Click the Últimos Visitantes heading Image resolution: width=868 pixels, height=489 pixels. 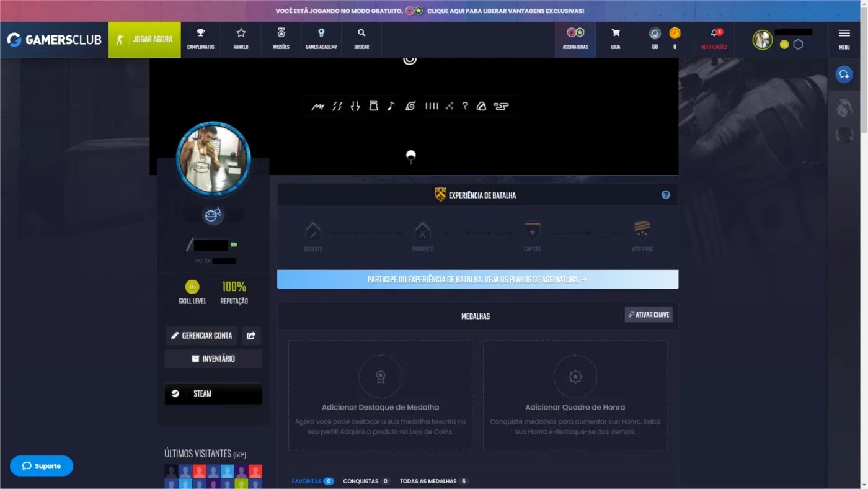click(x=205, y=454)
